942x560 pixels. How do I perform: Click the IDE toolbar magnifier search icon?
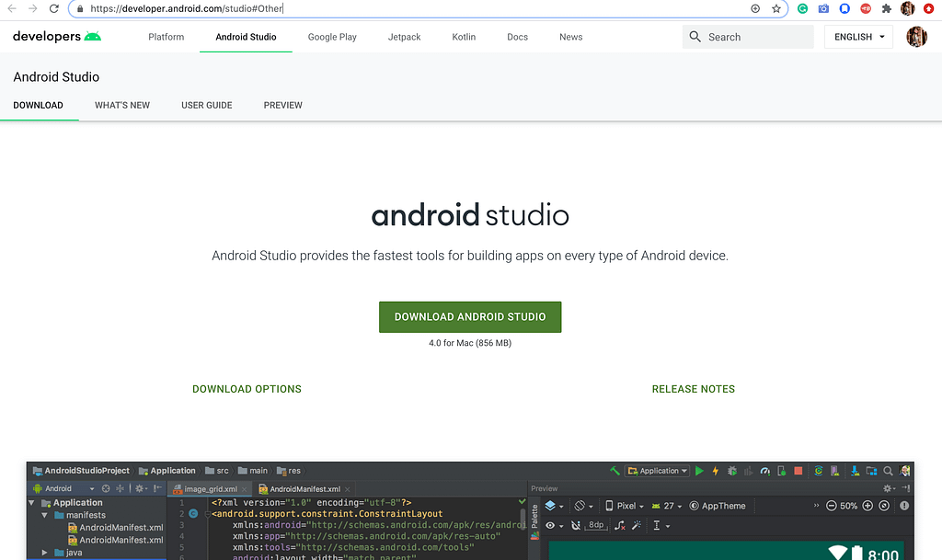(888, 471)
